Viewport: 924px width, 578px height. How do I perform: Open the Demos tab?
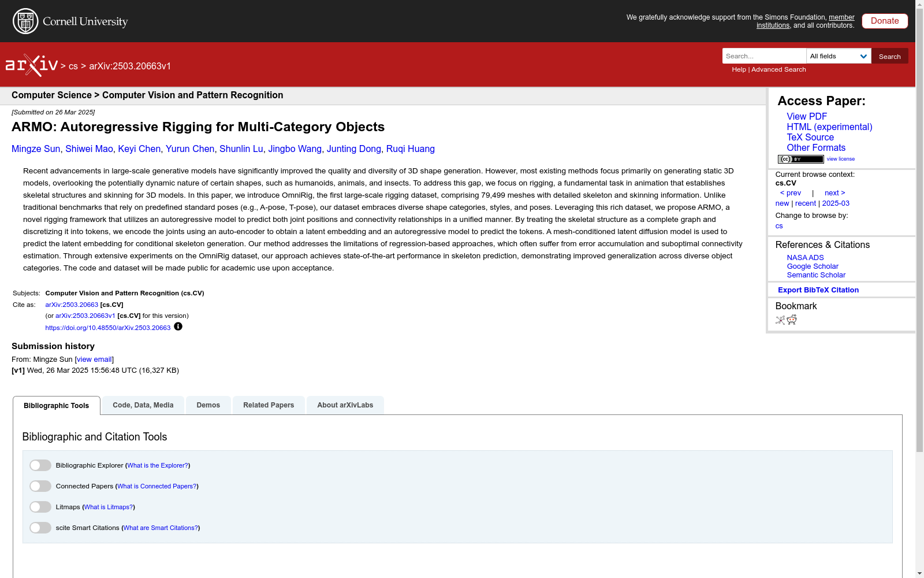(x=208, y=405)
